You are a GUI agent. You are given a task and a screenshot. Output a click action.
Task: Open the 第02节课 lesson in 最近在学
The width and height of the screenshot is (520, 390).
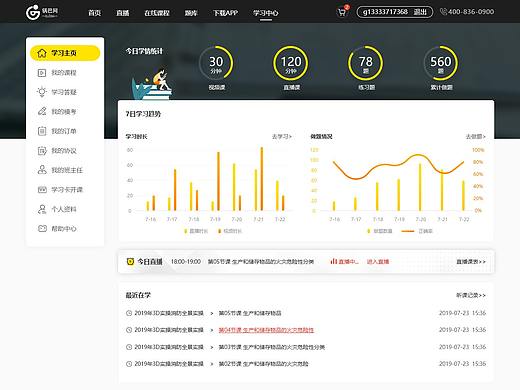pos(263,364)
